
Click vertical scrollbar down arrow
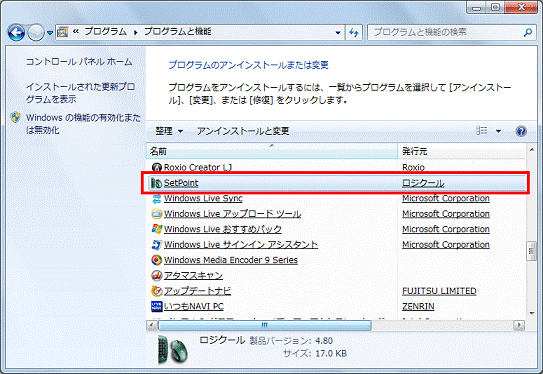pyautogui.click(x=532, y=313)
